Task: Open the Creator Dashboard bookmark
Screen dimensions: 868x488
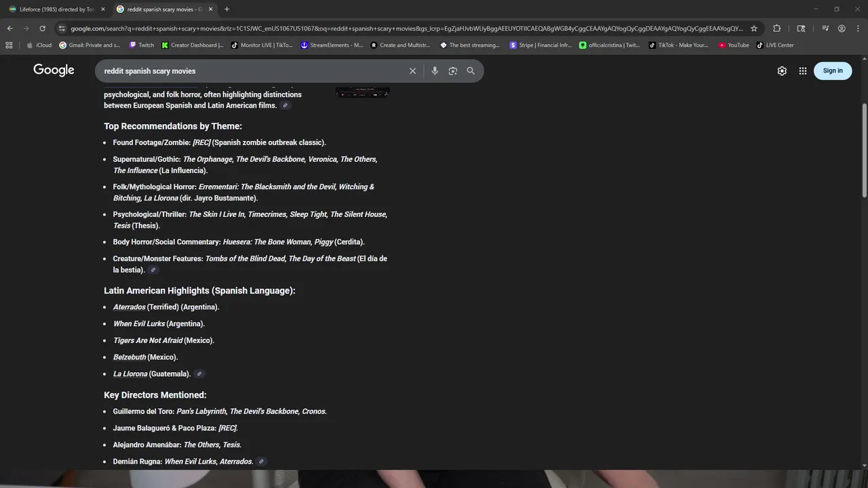Action: click(193, 45)
